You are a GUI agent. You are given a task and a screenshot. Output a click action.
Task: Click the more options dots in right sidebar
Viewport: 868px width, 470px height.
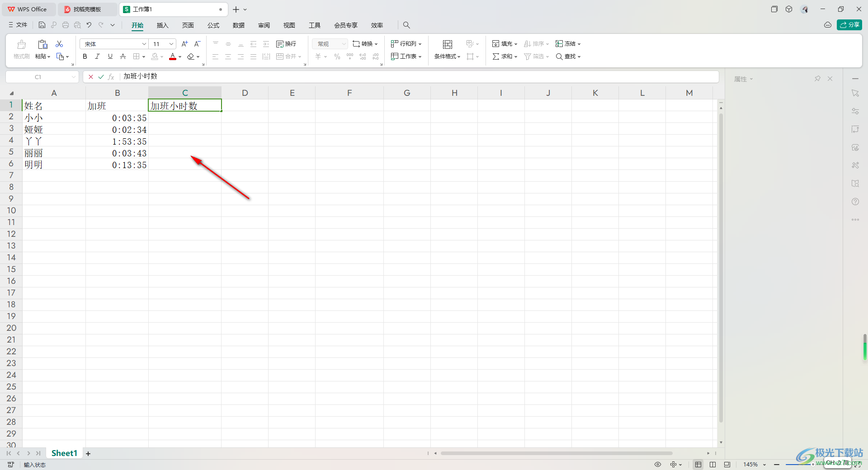(855, 220)
